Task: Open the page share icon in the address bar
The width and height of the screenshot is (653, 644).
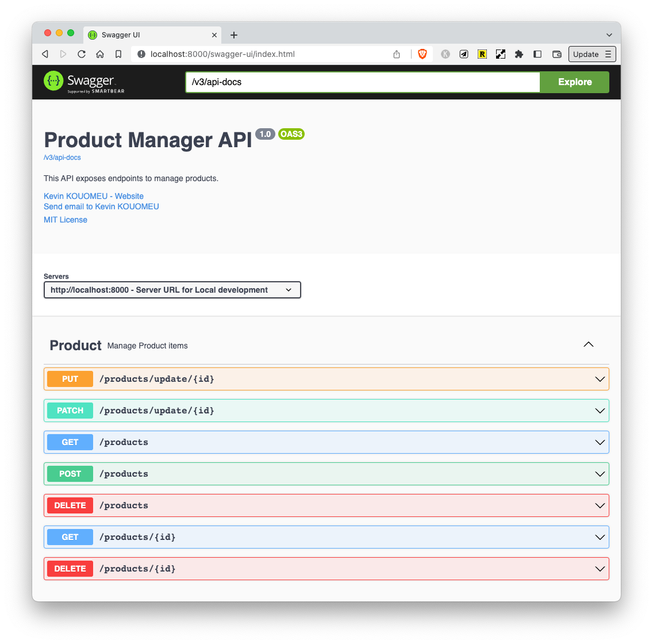Action: [x=397, y=53]
